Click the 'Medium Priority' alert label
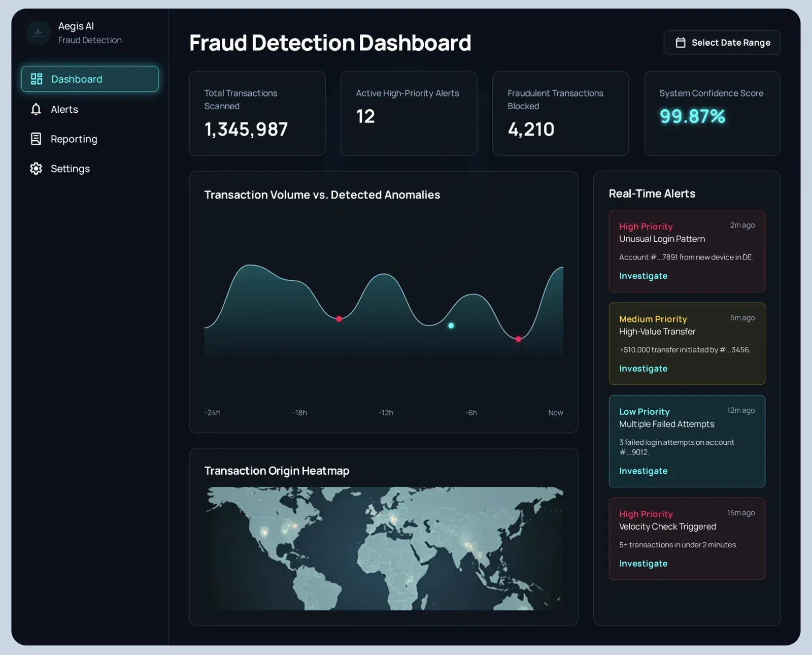 click(x=653, y=319)
